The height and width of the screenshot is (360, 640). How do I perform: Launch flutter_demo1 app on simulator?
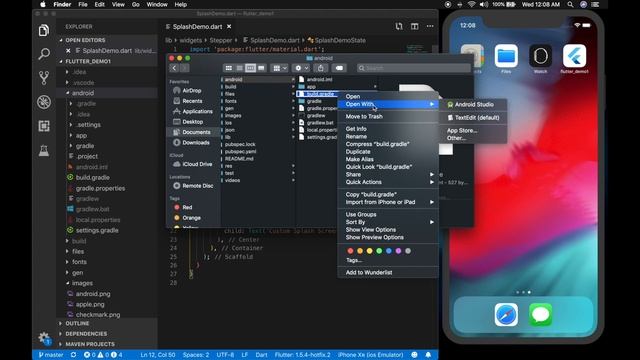(574, 56)
